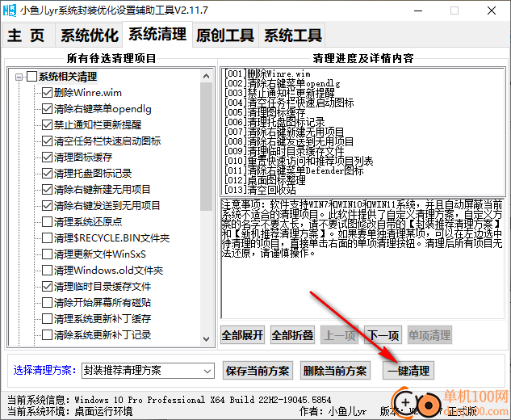The width and height of the screenshot is (511, 420).
Task: Enable 清理系统还原点 checkbox
Action: tap(48, 222)
